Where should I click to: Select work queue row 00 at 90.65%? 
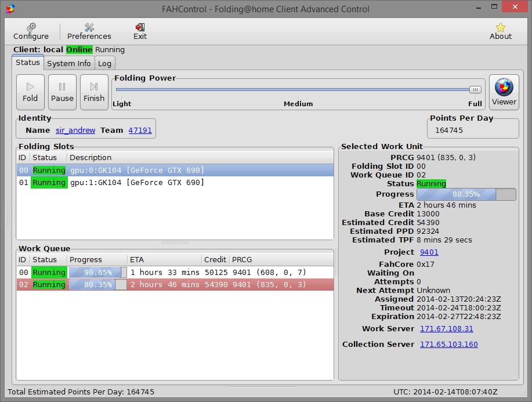tap(175, 273)
